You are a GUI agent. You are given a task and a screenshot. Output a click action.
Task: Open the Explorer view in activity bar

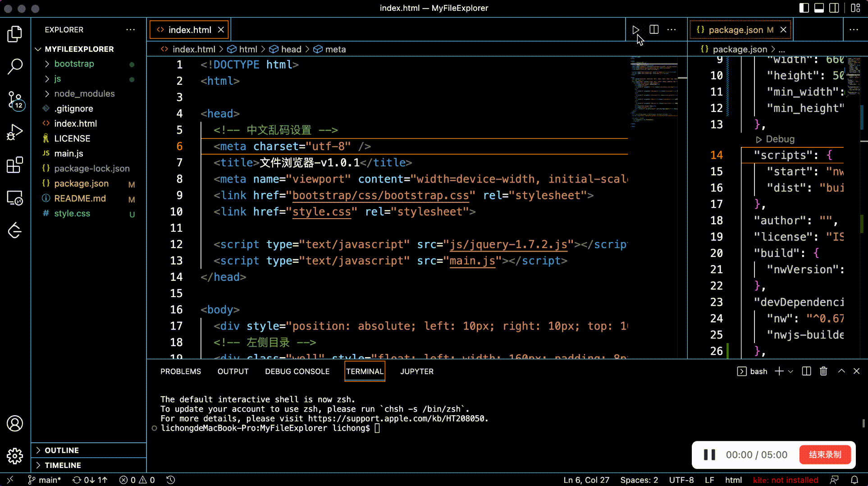(15, 34)
